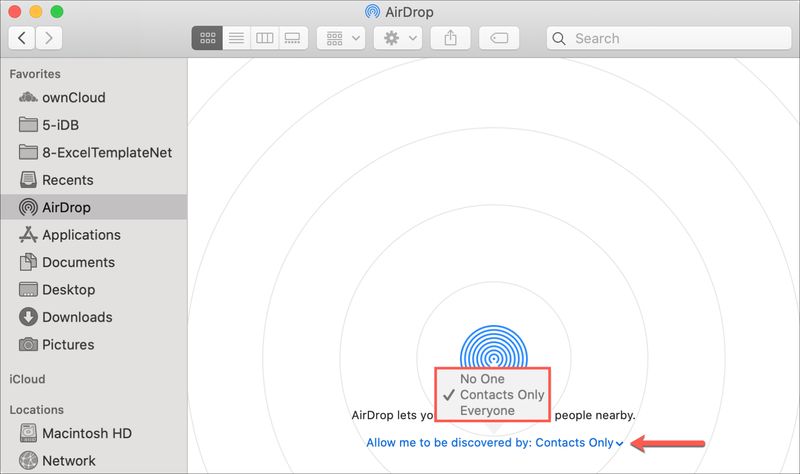The image size is (800, 474).
Task: Click the Share toolbar button
Action: (451, 38)
